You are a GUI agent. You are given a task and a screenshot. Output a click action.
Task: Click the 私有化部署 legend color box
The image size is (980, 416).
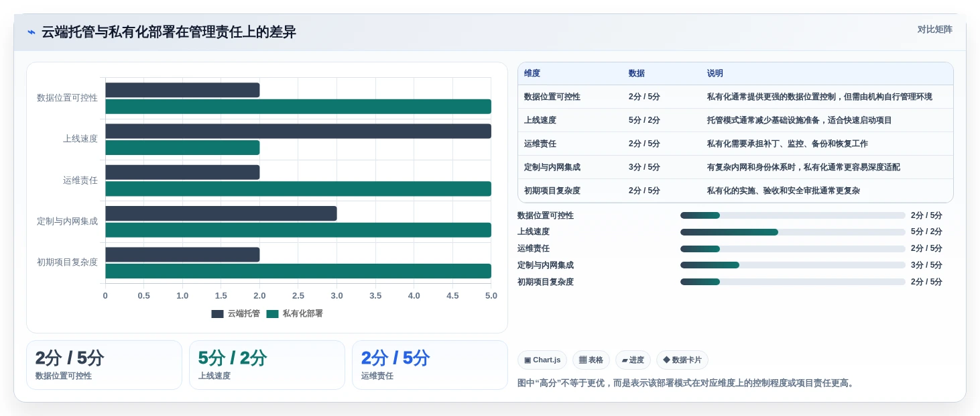tap(272, 314)
